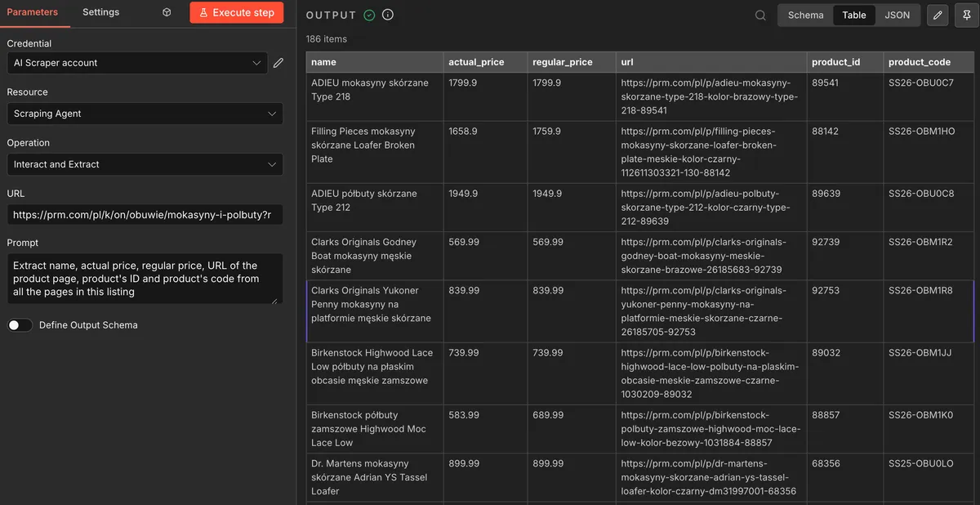Click the green success check icon
This screenshot has width=980, height=505.
[369, 15]
